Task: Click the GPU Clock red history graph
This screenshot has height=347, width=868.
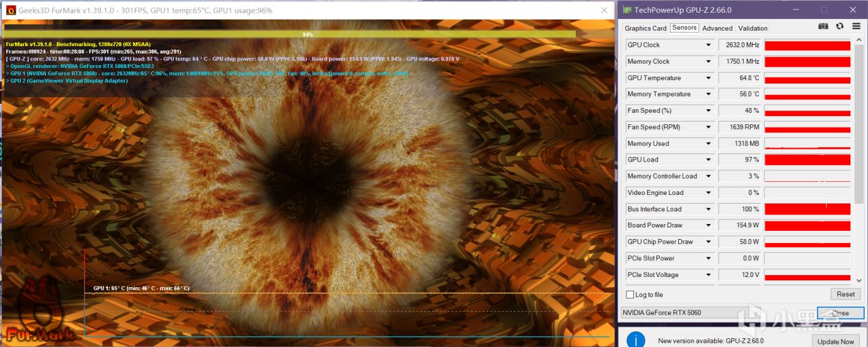Action: point(808,45)
